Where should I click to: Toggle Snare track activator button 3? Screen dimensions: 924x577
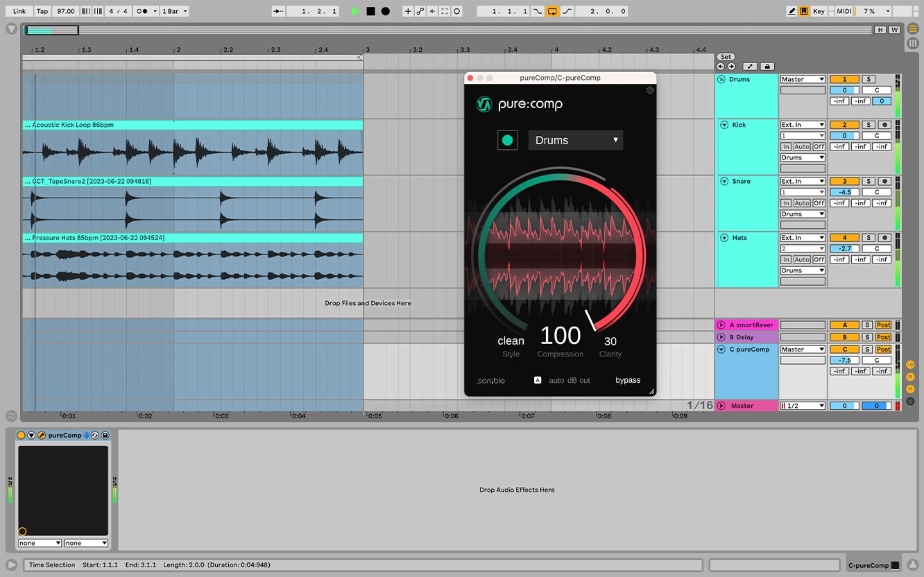click(x=844, y=181)
